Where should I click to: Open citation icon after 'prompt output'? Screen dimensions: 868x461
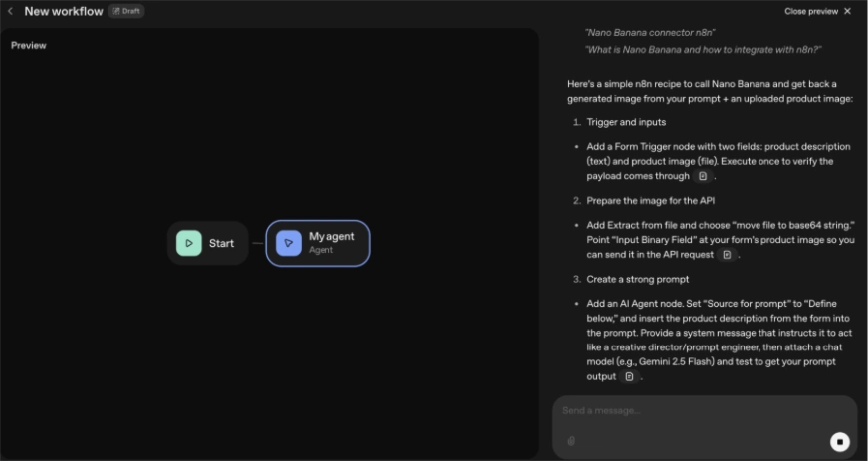click(629, 377)
